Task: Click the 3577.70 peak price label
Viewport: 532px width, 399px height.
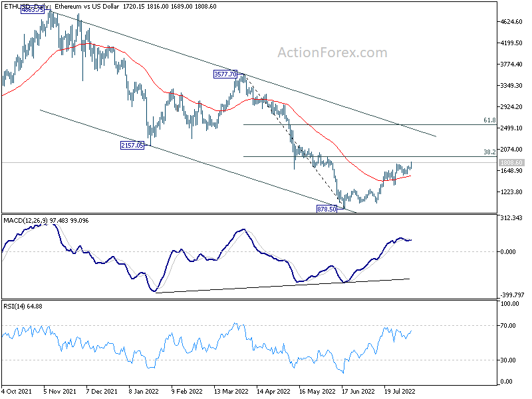Action: 225,74
